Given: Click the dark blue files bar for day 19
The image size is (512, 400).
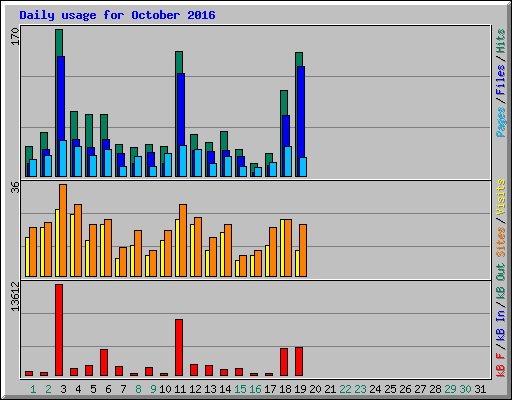Looking at the screenshot, I should tap(301, 112).
